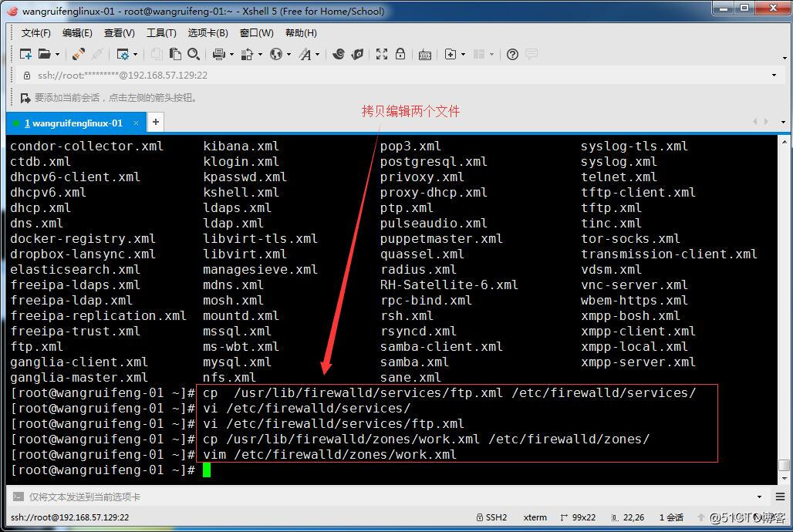Open the 帮助(H) menu
793x532 pixels.
coord(301,33)
